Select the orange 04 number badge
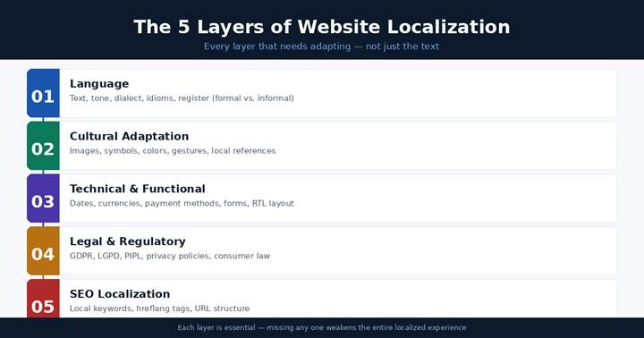The image size is (644, 338). [x=43, y=251]
